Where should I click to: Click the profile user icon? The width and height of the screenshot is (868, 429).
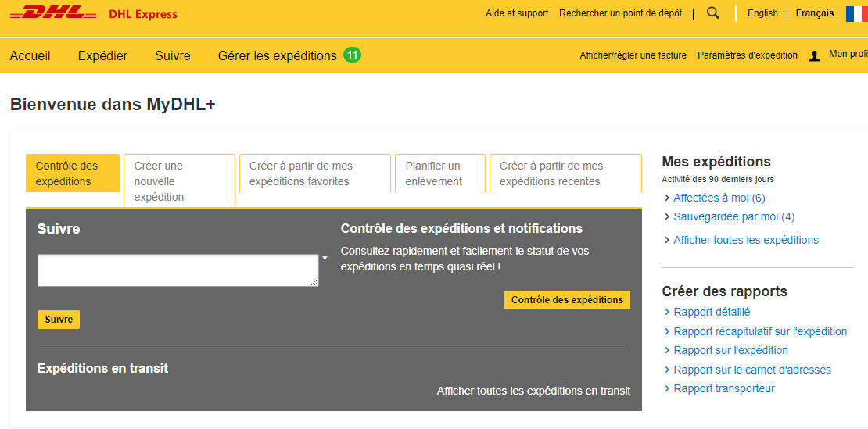pos(814,55)
